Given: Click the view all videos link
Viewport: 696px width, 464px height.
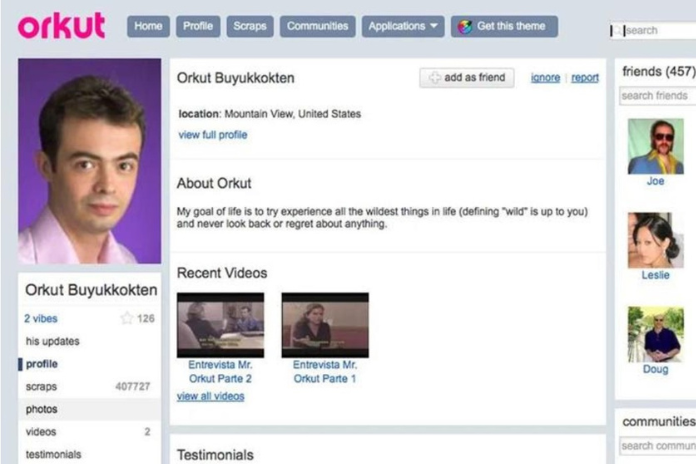Looking at the screenshot, I should (x=210, y=396).
